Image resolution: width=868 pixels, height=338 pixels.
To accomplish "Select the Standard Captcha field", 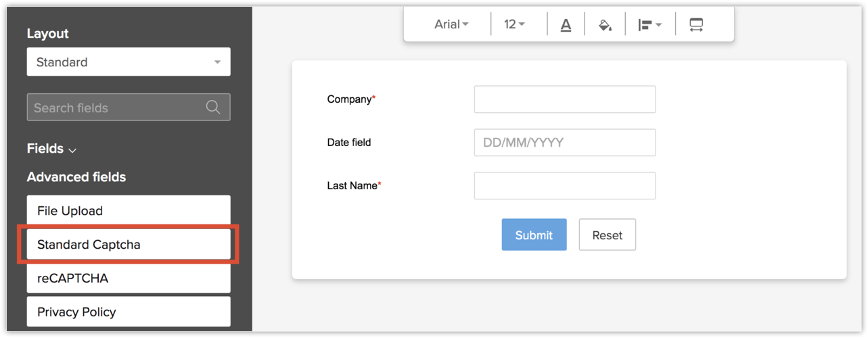I will pyautogui.click(x=129, y=245).
